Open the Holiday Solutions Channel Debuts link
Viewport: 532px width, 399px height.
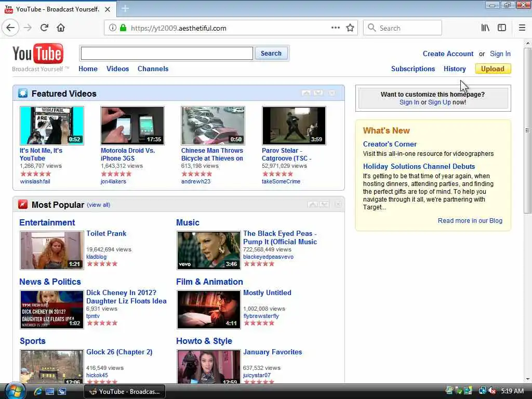tap(419, 167)
